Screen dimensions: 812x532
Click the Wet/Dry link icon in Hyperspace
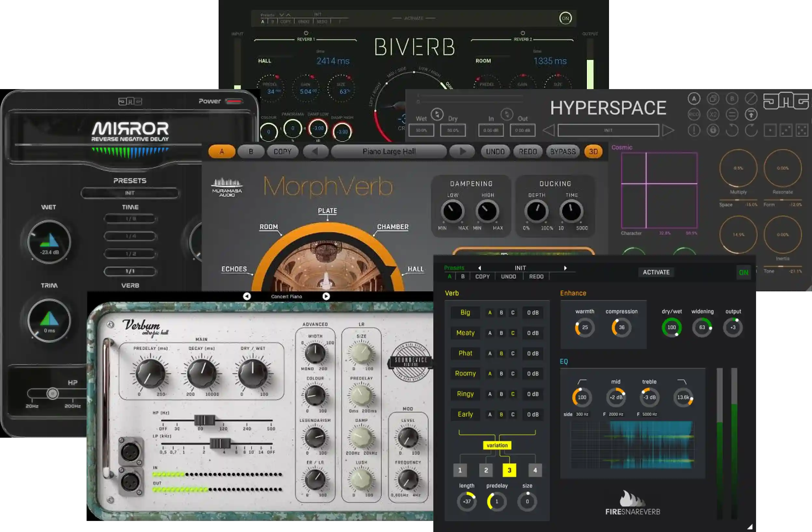pos(437,114)
